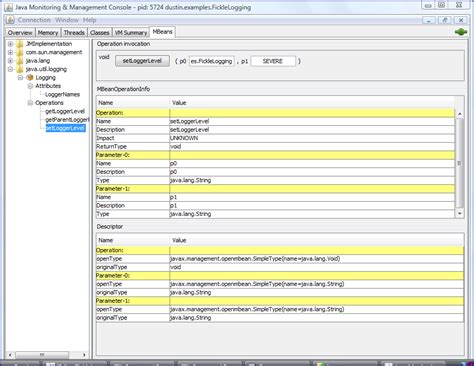Click the java.util.logging folder icon
This screenshot has height=366, width=474.
coord(20,69)
